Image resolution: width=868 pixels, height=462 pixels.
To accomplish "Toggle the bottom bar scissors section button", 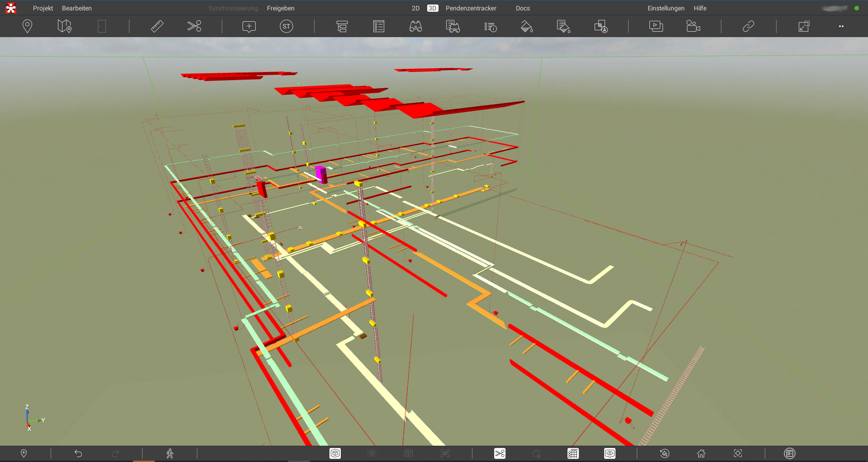I will click(500, 453).
